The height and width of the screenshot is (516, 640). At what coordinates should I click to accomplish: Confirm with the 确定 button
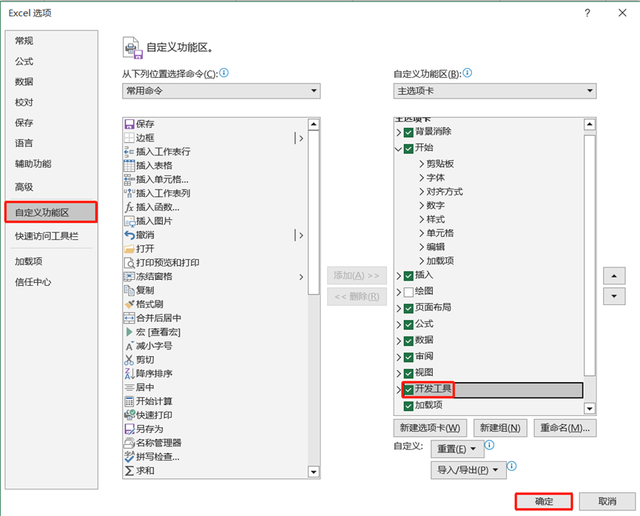tap(544, 501)
